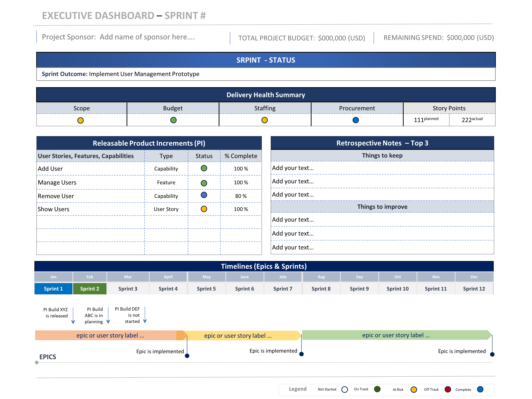The width and height of the screenshot is (532, 399).
Task: Click the Budget green status indicator
Action: [x=173, y=120]
